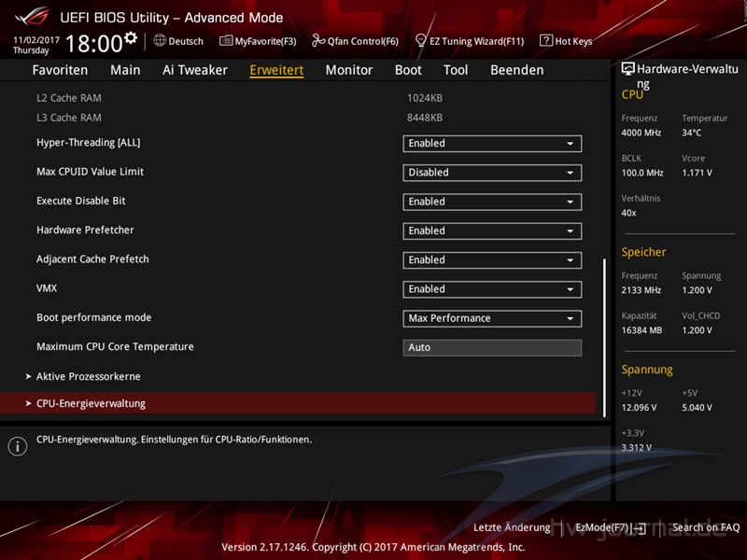Open Max CPUID Value Limit dropdown
The image size is (747, 560).
click(492, 173)
